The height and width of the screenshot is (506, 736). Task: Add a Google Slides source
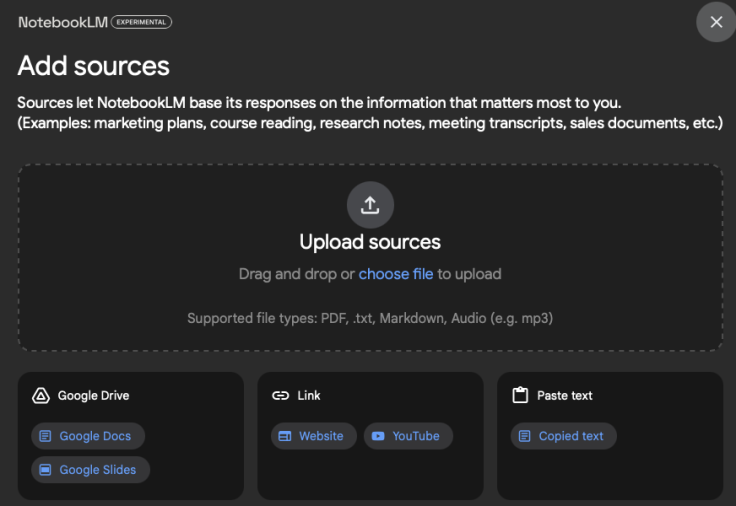pos(91,470)
